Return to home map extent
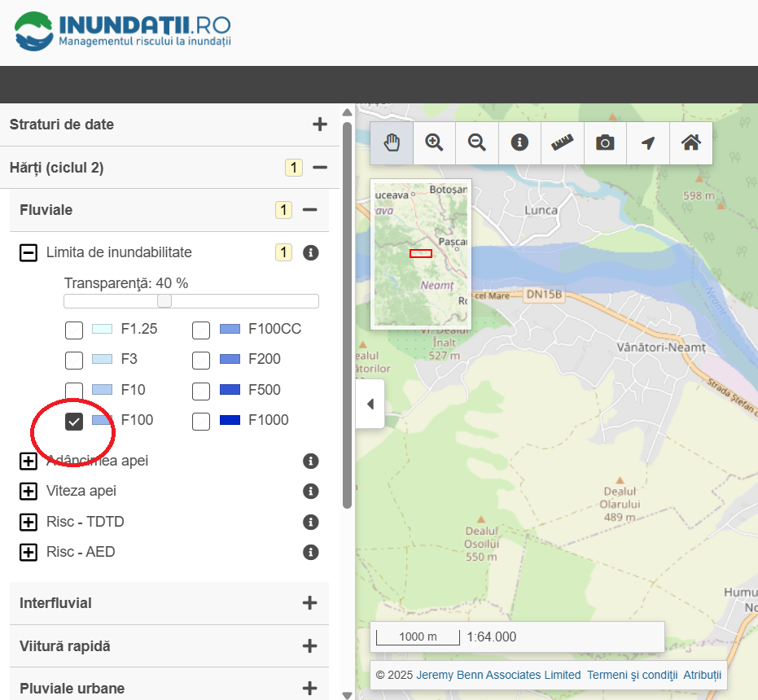758x700 pixels. [x=690, y=143]
